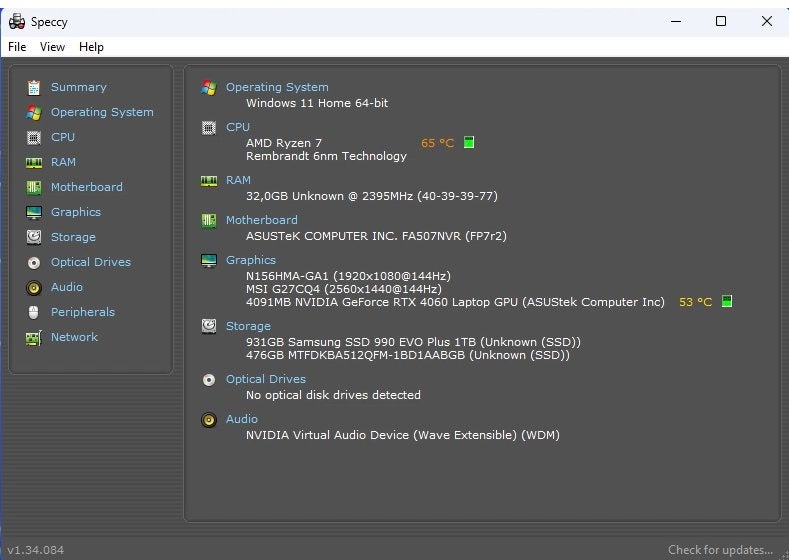Click the CPU heading link in summary
The height and width of the screenshot is (560, 789).
click(x=238, y=127)
